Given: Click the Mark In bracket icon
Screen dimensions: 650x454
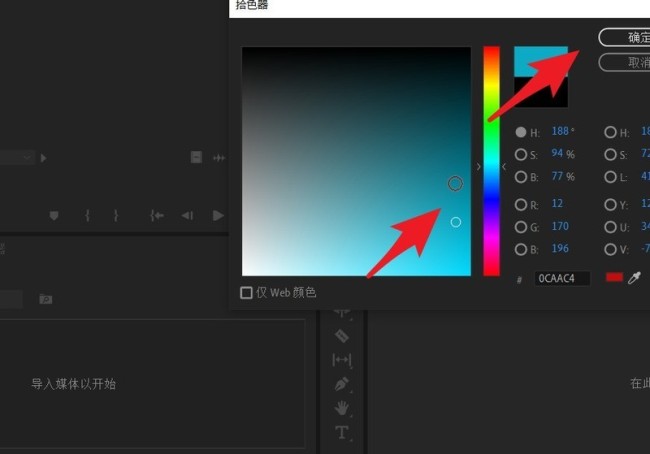Looking at the screenshot, I should (x=87, y=216).
